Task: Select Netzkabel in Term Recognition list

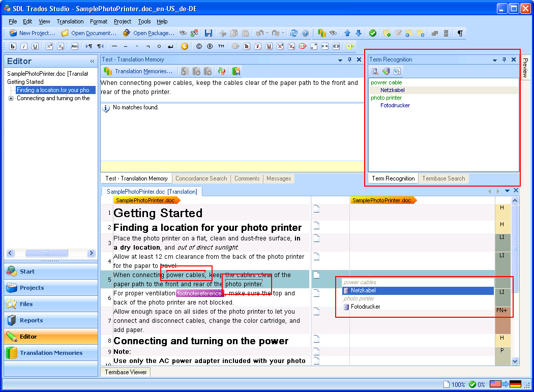Action: [392, 91]
